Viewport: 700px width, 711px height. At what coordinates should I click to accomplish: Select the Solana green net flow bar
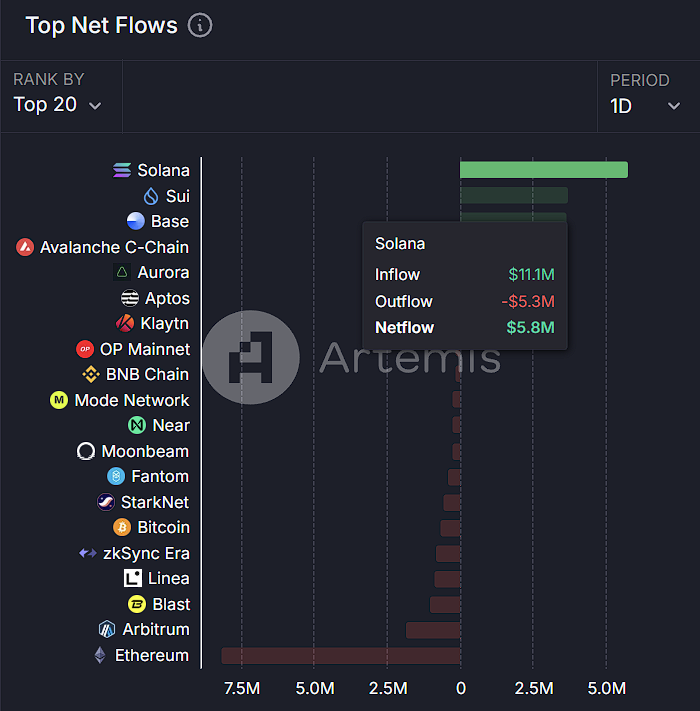[543, 170]
